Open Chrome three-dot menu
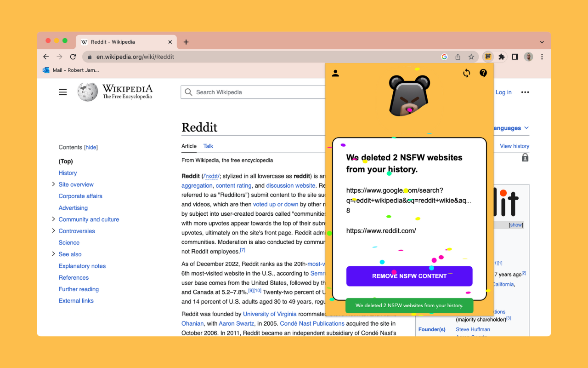Image resolution: width=588 pixels, height=368 pixels. point(542,57)
